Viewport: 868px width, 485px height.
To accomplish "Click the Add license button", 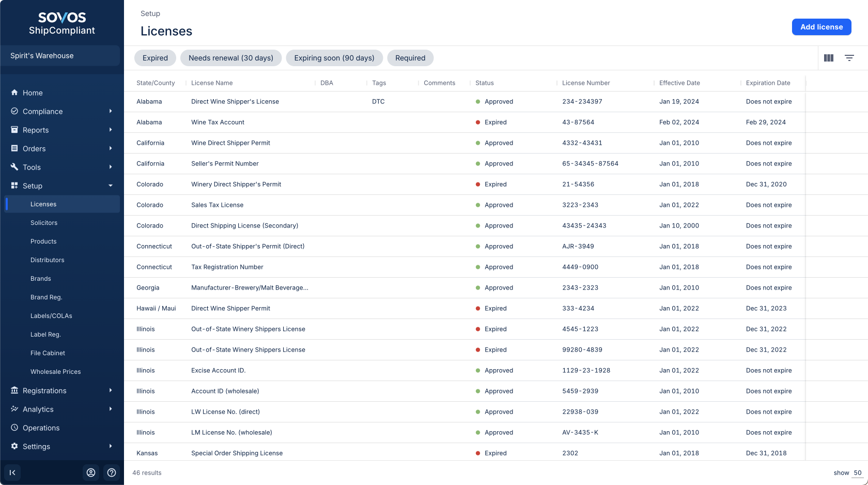I will click(x=822, y=27).
